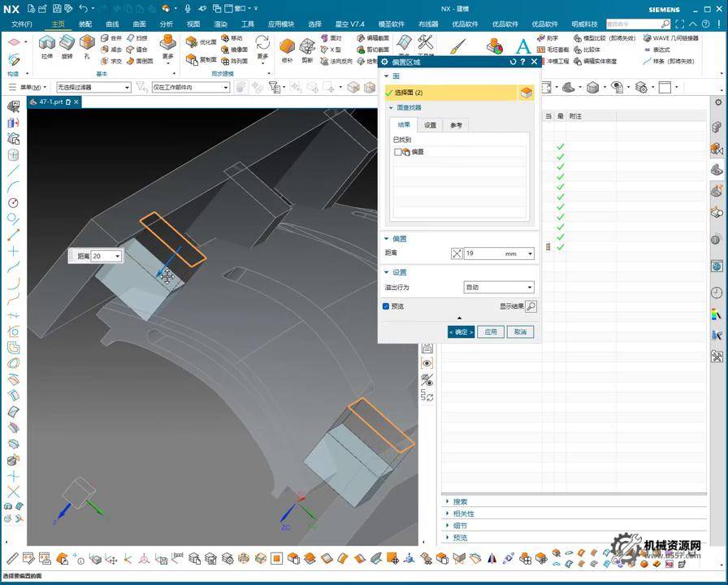Click the 旋转 (Revolve) tool icon
728x585 pixels.
(67, 44)
